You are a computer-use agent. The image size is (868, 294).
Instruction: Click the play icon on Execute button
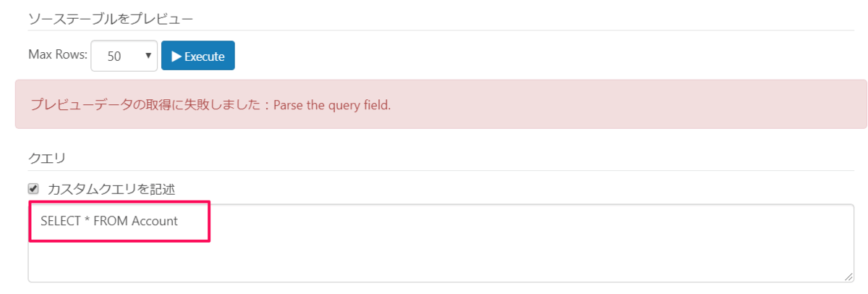176,56
